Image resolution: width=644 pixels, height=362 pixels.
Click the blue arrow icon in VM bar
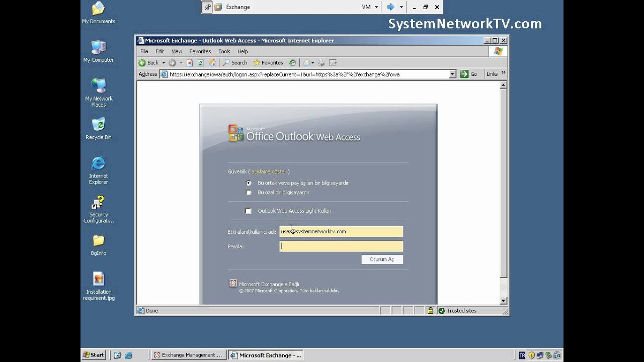pyautogui.click(x=390, y=7)
